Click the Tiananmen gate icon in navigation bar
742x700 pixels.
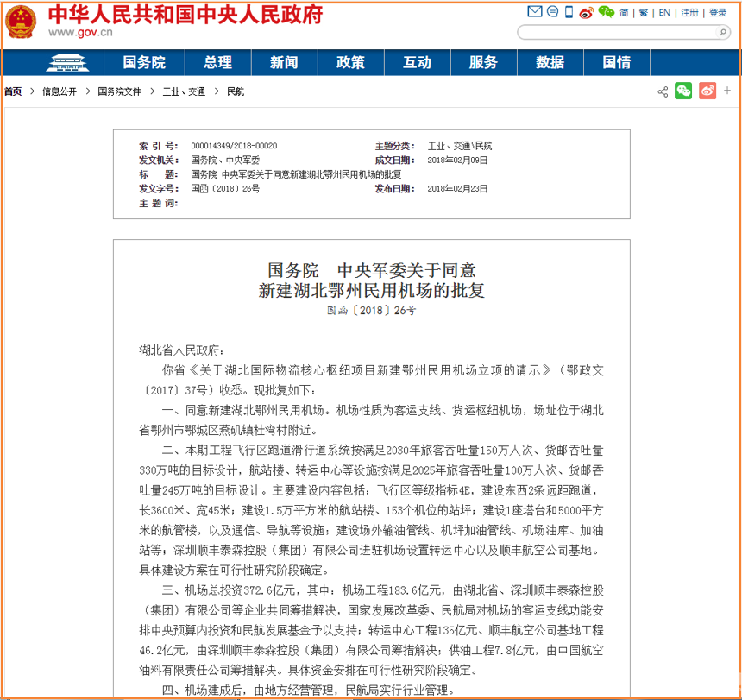point(67,62)
